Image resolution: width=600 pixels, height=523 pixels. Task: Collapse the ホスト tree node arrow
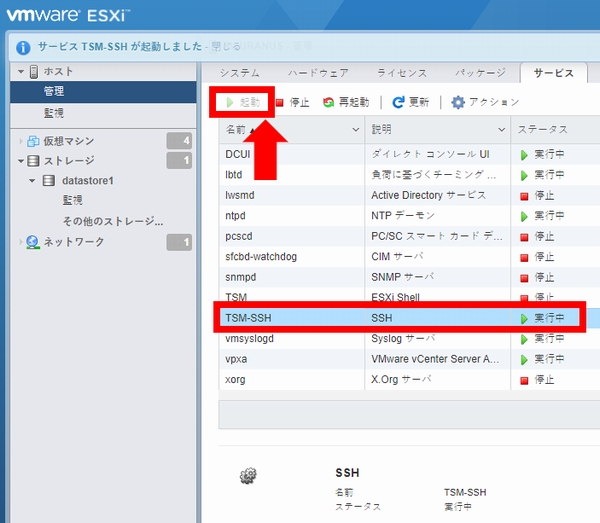[x=21, y=72]
